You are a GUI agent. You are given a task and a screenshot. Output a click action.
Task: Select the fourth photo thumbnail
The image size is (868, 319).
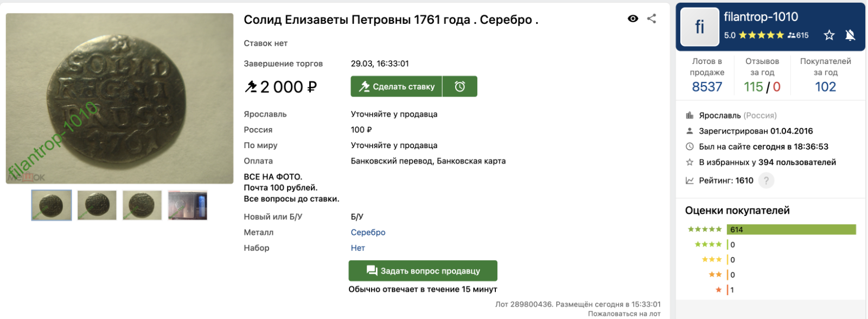point(188,205)
